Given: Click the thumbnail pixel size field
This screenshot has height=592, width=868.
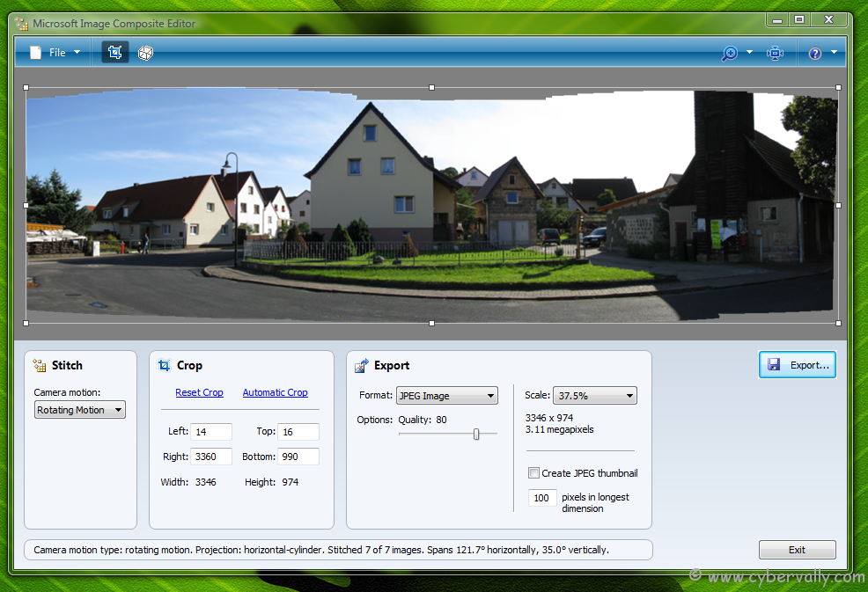Looking at the screenshot, I should tap(542, 498).
